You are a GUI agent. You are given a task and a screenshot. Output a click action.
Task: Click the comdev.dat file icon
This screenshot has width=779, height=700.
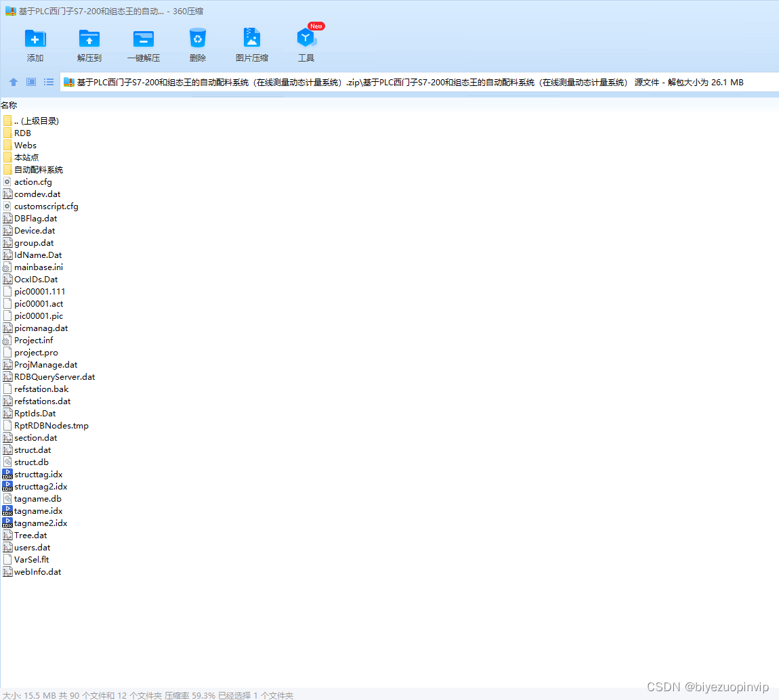7,194
